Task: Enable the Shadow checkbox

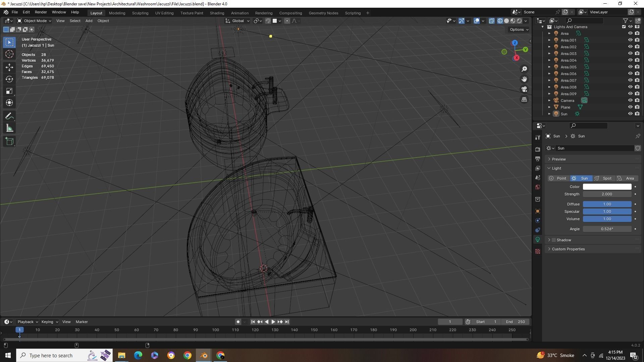Action: (554, 240)
